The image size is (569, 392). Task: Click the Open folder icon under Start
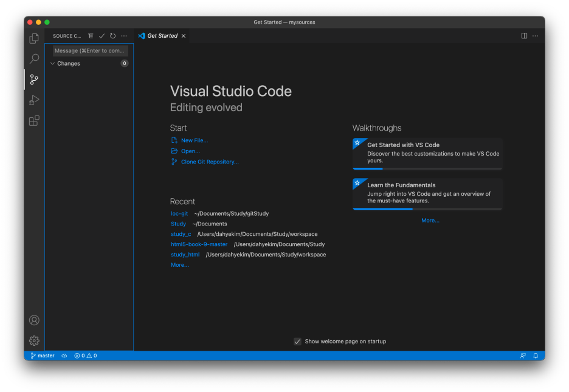(174, 151)
